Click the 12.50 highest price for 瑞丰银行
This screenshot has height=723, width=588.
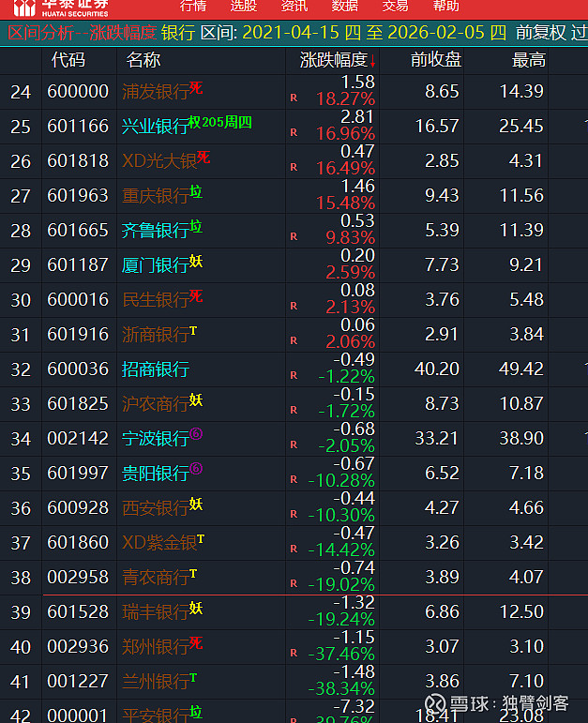pyautogui.click(x=521, y=611)
